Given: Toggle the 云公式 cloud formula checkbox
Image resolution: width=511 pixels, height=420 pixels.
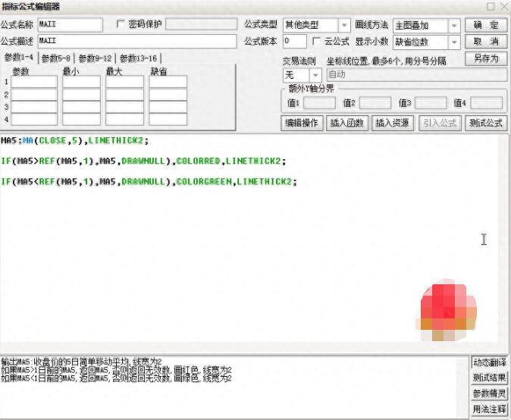Looking at the screenshot, I should click(316, 42).
